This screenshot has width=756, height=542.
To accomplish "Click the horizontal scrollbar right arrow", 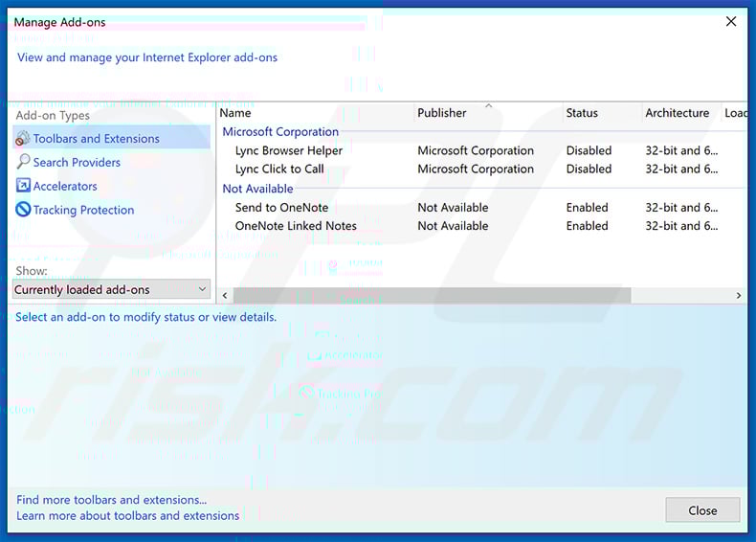I will [739, 295].
